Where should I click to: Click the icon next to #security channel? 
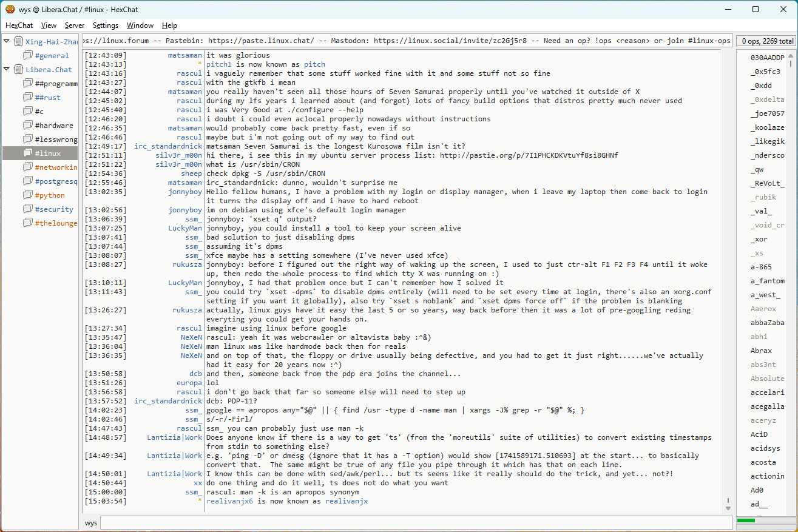[28, 209]
